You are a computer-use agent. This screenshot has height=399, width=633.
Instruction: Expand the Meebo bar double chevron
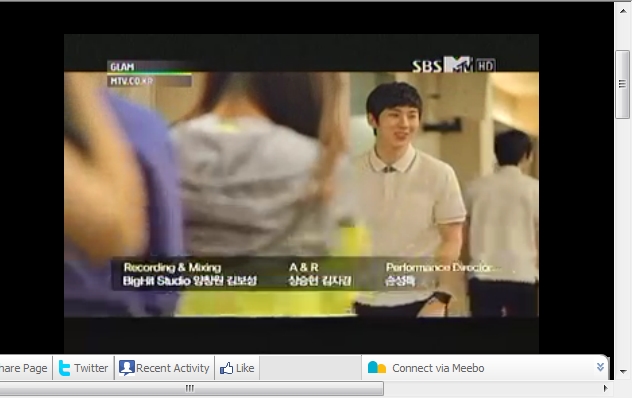pyautogui.click(x=600, y=367)
